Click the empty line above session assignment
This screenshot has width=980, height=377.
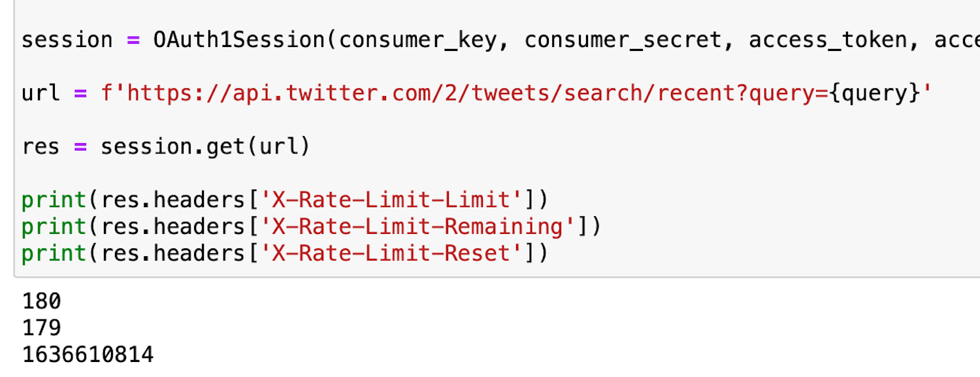[x=261, y=14]
